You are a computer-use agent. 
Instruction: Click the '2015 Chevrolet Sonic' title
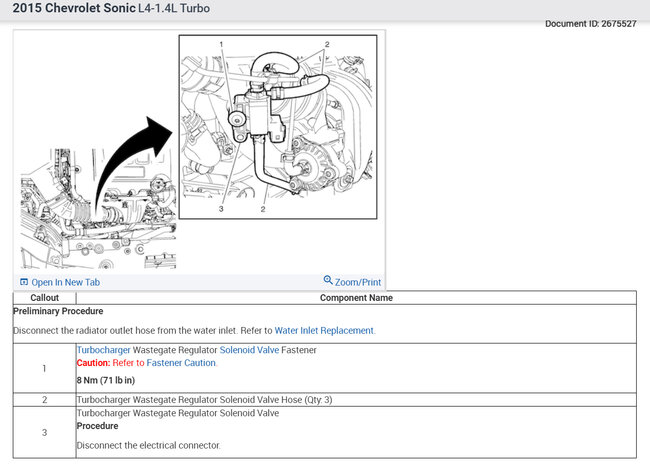[x=74, y=8]
